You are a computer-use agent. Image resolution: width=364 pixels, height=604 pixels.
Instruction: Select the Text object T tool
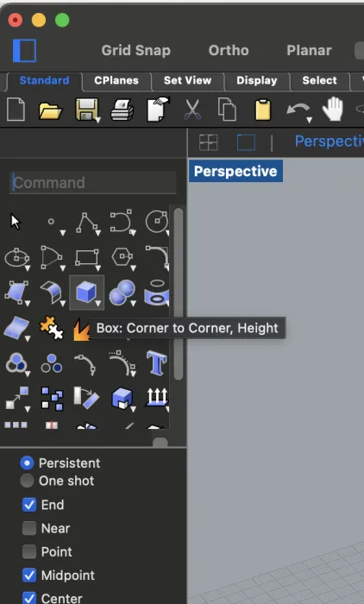[156, 363]
